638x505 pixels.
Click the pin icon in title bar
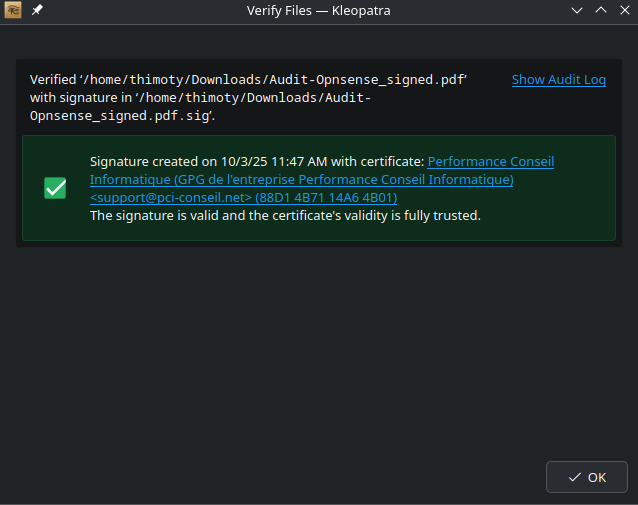click(37, 10)
